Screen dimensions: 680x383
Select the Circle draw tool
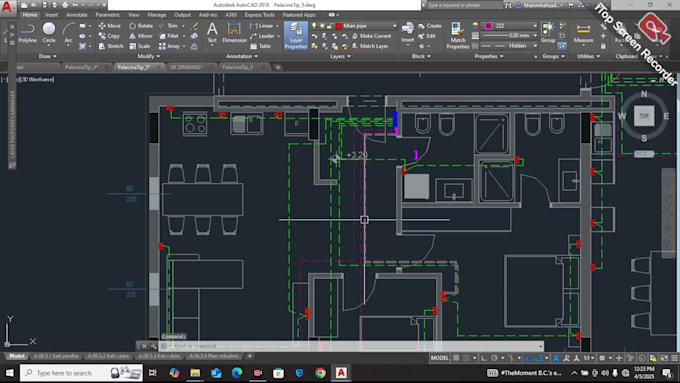[x=49, y=33]
